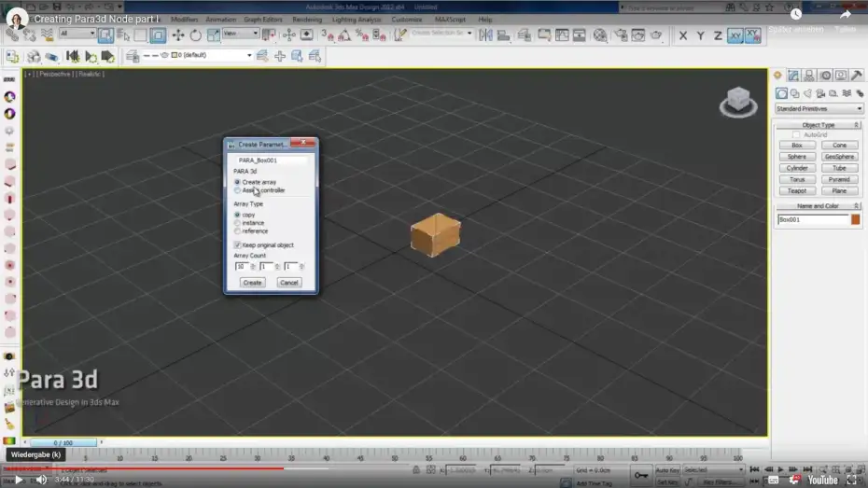Open the Hierarchy command panel tab
The image size is (868, 488).
tap(809, 76)
